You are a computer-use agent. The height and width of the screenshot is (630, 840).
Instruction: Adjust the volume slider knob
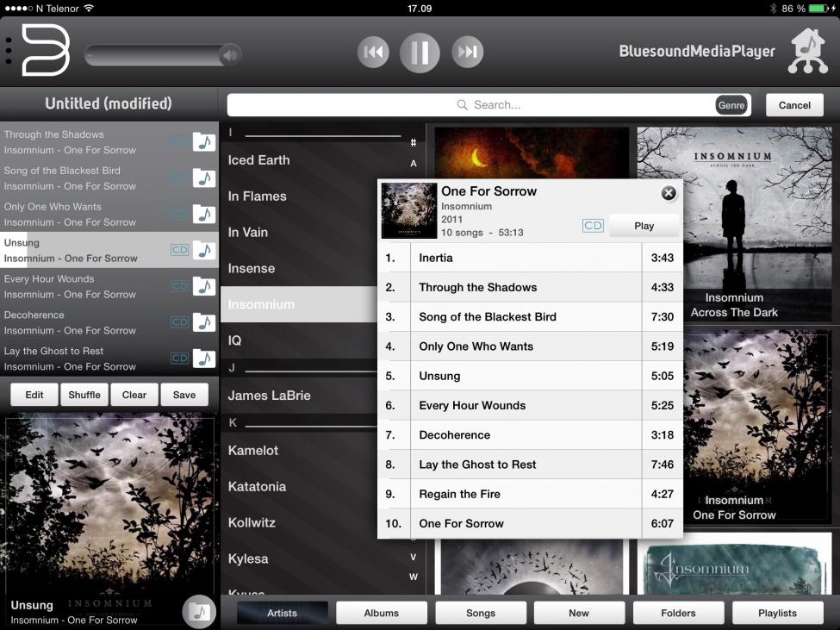[230, 54]
